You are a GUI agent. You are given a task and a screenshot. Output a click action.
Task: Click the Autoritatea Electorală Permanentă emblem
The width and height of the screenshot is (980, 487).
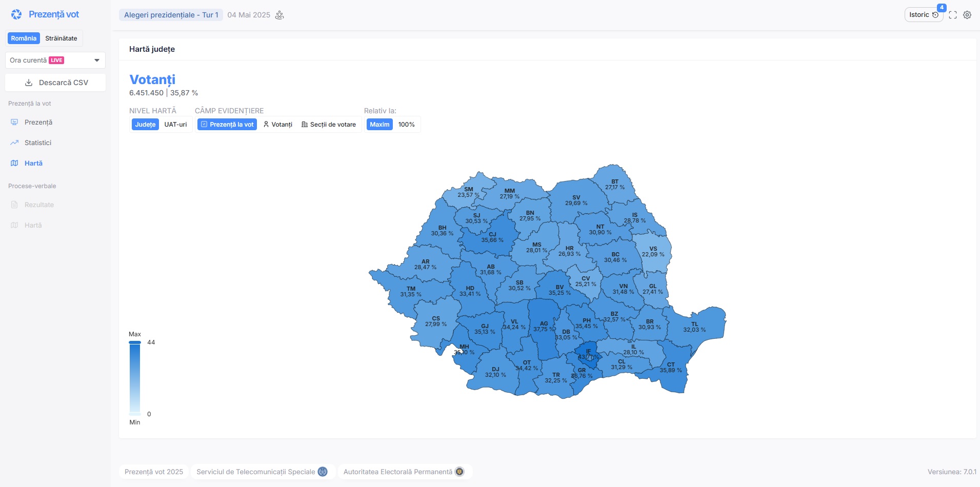(459, 472)
